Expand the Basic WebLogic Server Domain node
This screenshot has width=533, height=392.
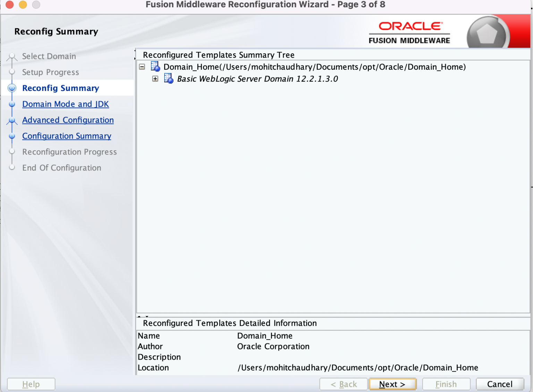[155, 79]
